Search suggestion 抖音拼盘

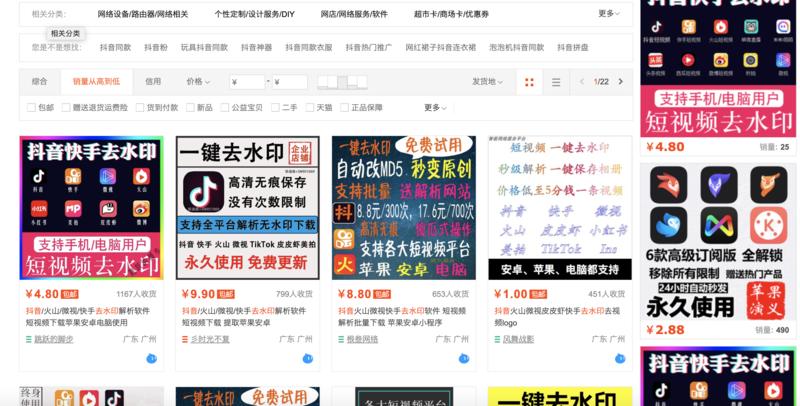573,47
